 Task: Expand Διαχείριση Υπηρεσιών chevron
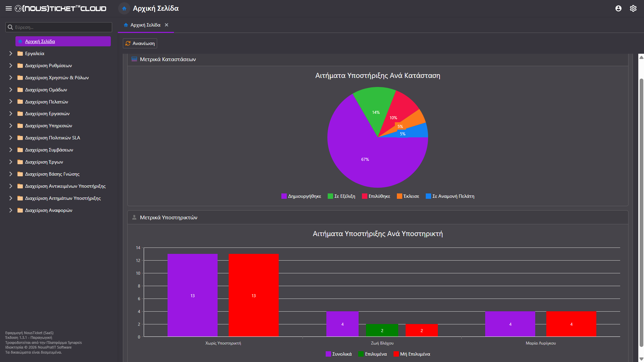pos(11,126)
